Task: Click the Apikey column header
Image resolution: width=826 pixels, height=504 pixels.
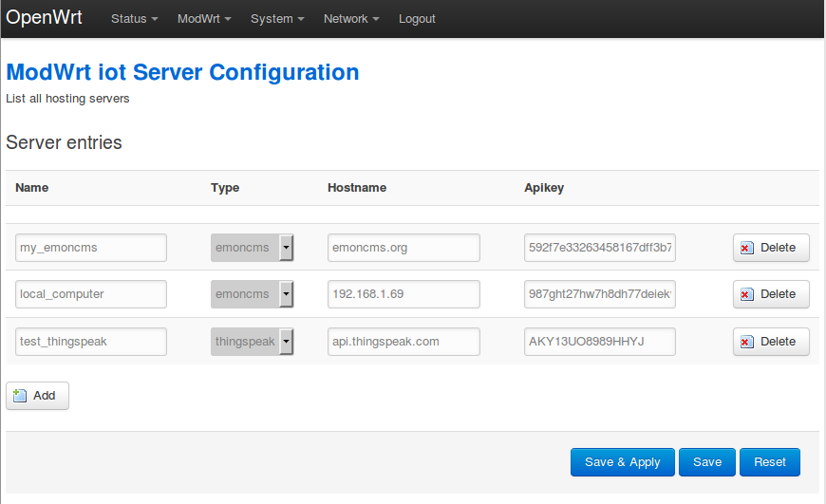Action: pos(544,188)
